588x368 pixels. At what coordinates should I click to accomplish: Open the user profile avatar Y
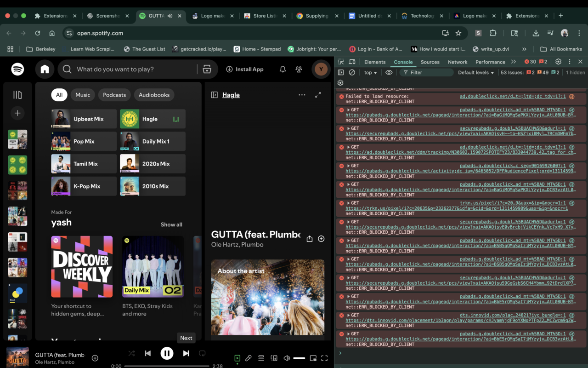(321, 69)
